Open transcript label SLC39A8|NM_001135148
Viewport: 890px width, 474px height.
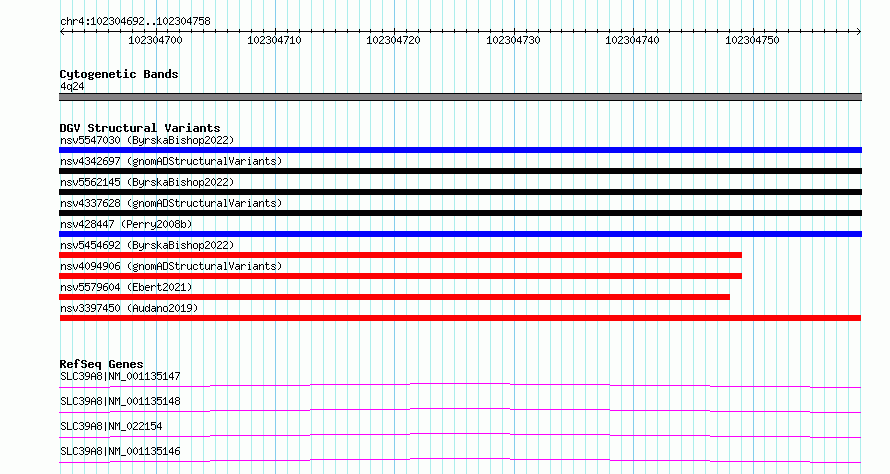click(120, 401)
